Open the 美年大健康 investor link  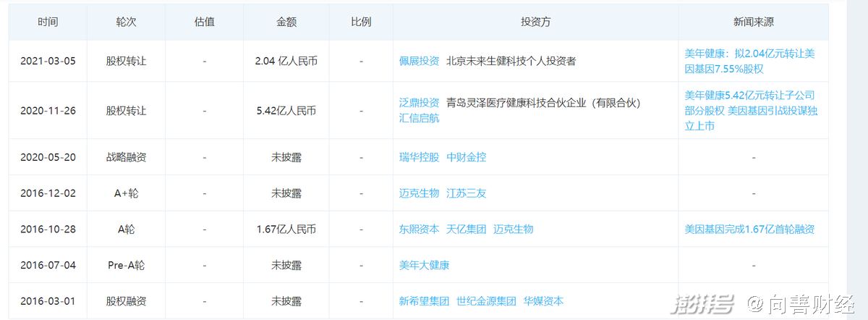pyautogui.click(x=424, y=265)
